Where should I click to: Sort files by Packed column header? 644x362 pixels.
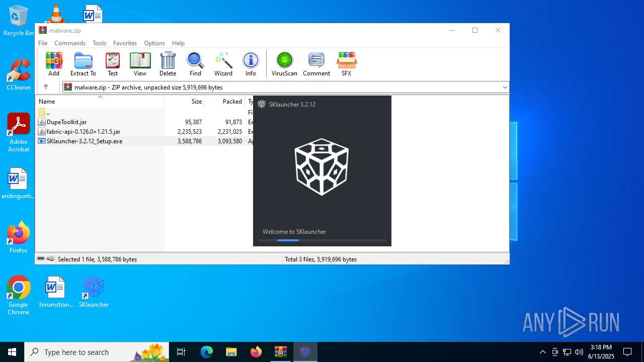pos(224,102)
